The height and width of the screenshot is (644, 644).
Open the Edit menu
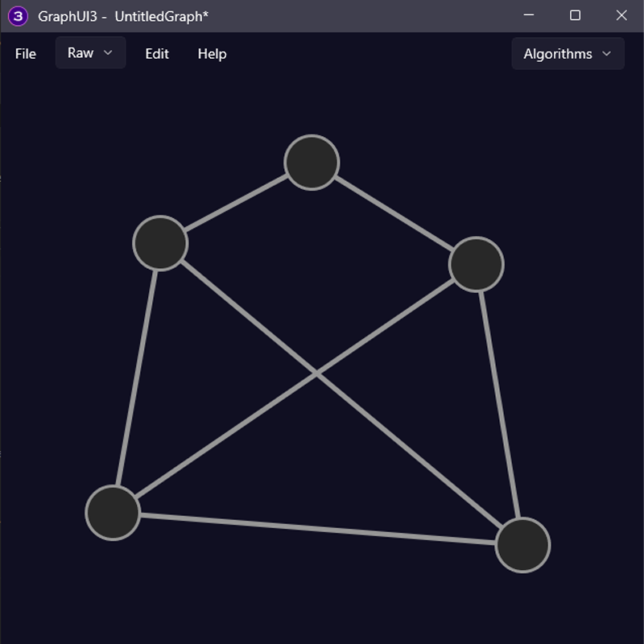(157, 54)
